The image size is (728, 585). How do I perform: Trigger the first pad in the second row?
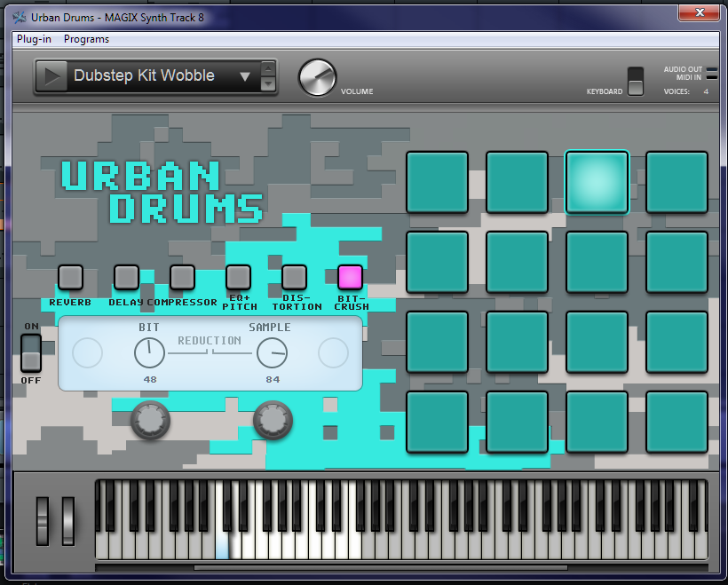(437, 263)
